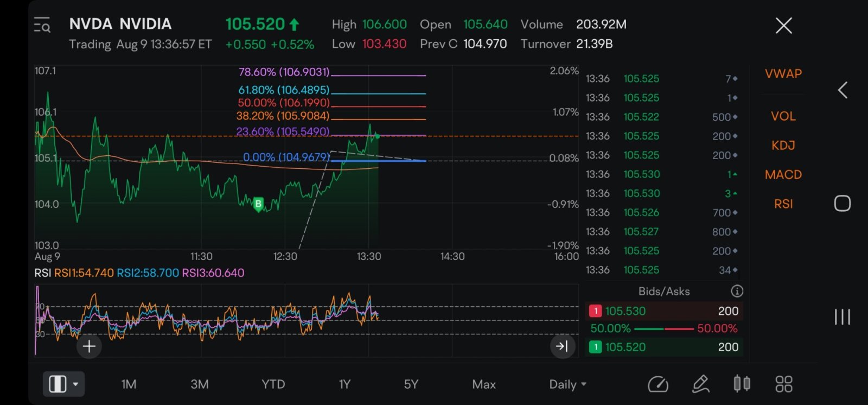Tap the Low 103.430 value

pos(384,44)
